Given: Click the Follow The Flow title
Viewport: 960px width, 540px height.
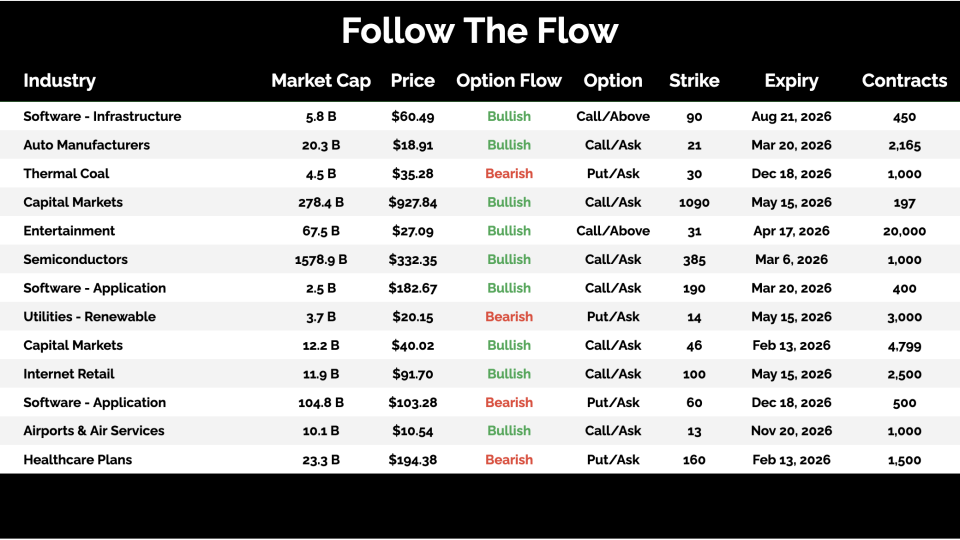Looking at the screenshot, I should (x=480, y=31).
